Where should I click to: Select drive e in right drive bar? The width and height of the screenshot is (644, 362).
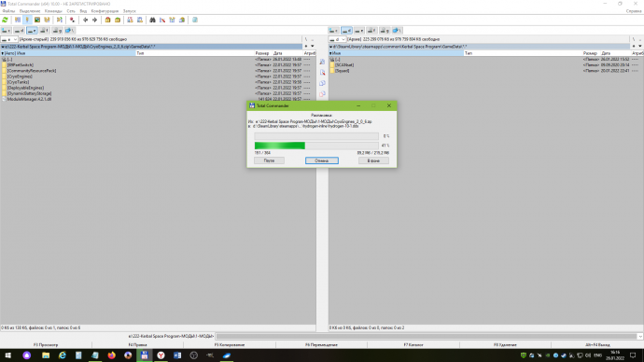pos(359,31)
